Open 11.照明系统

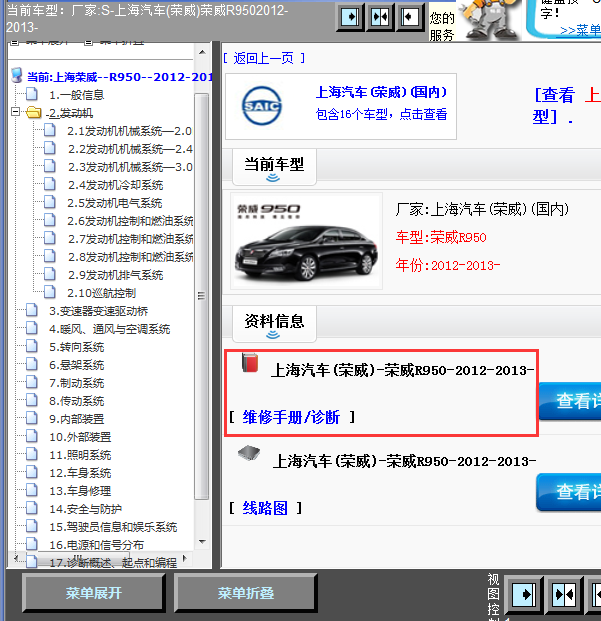coord(80,455)
